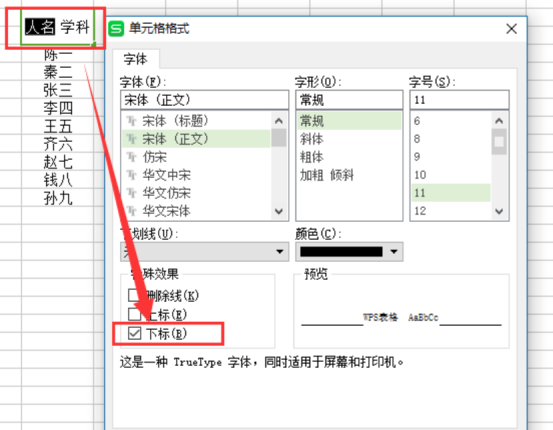The width and height of the screenshot is (553, 430).
Task: Click down arrow of size list scrollbar
Action: click(x=499, y=211)
